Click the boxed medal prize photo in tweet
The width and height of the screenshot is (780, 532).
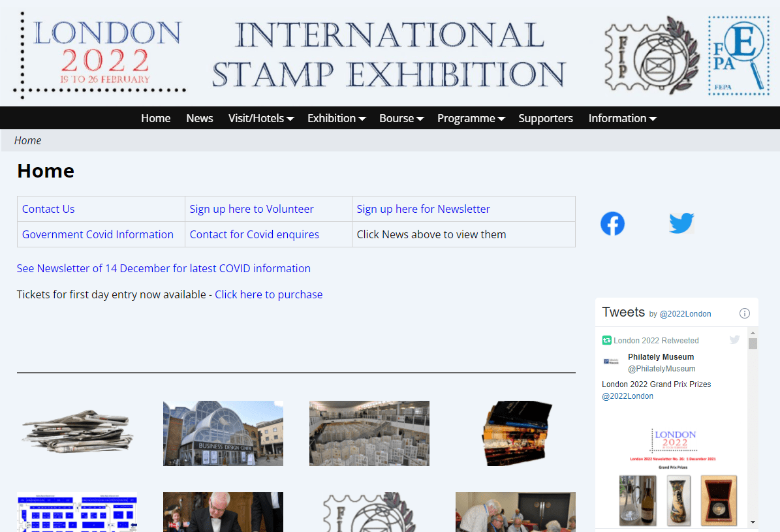718,501
